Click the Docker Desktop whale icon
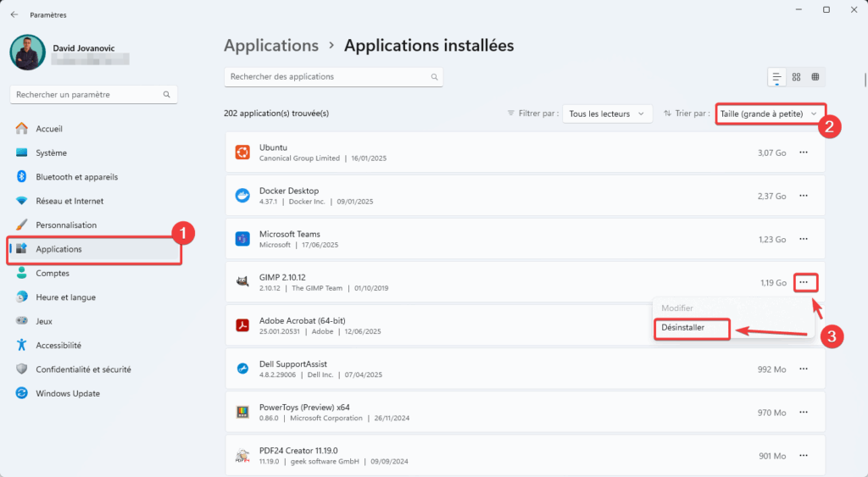This screenshot has height=477, width=868. [x=242, y=196]
